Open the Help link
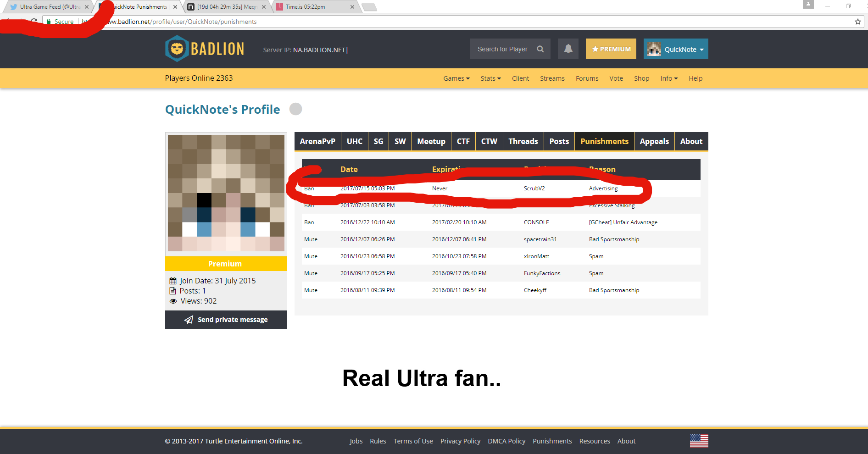 click(696, 78)
